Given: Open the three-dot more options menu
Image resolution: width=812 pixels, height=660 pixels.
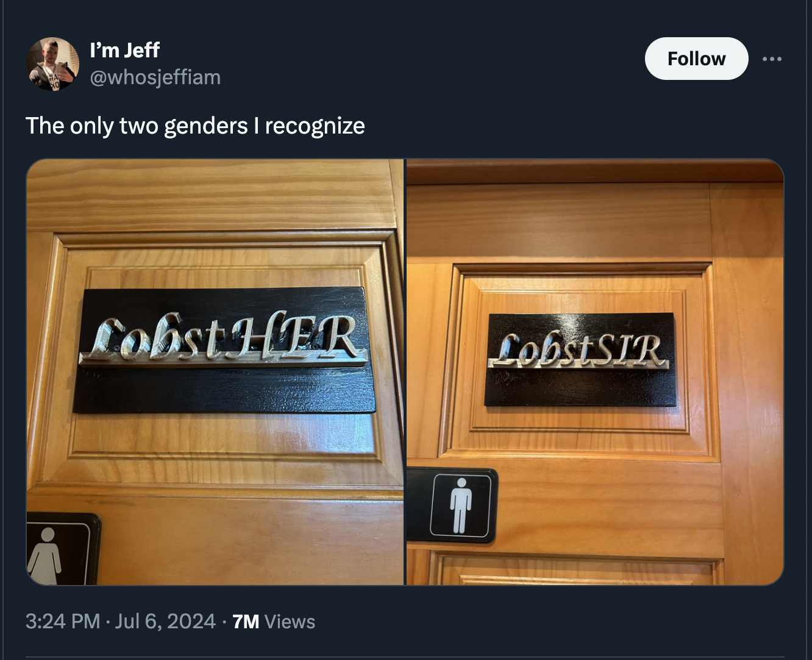Looking at the screenshot, I should click(x=772, y=59).
